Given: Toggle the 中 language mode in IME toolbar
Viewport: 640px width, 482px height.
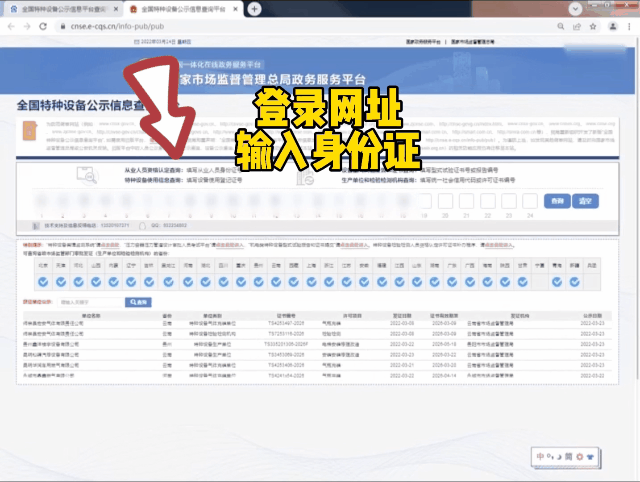Looking at the screenshot, I should pos(542,456).
